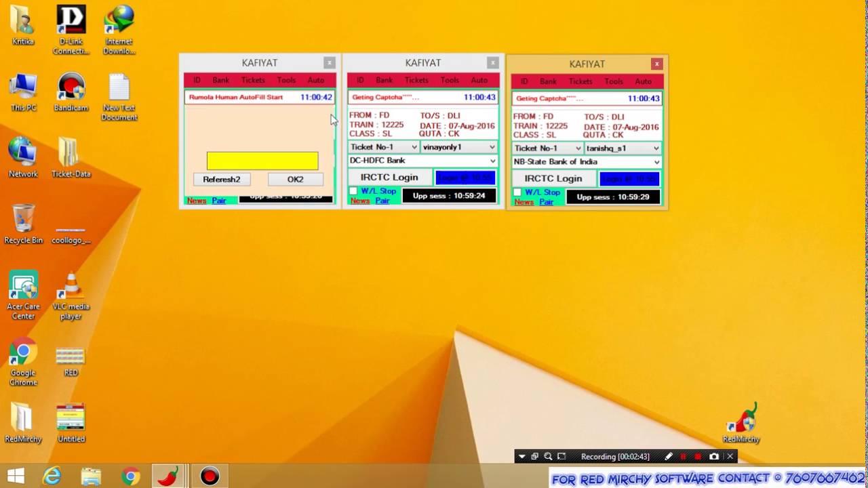Launch the RedMirchy shortcut at desktop right

click(x=741, y=423)
